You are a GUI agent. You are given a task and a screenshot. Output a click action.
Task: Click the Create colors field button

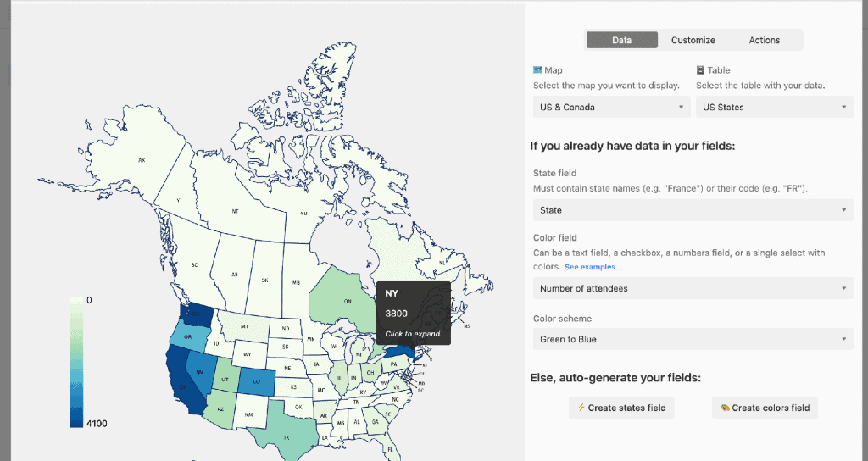765,408
